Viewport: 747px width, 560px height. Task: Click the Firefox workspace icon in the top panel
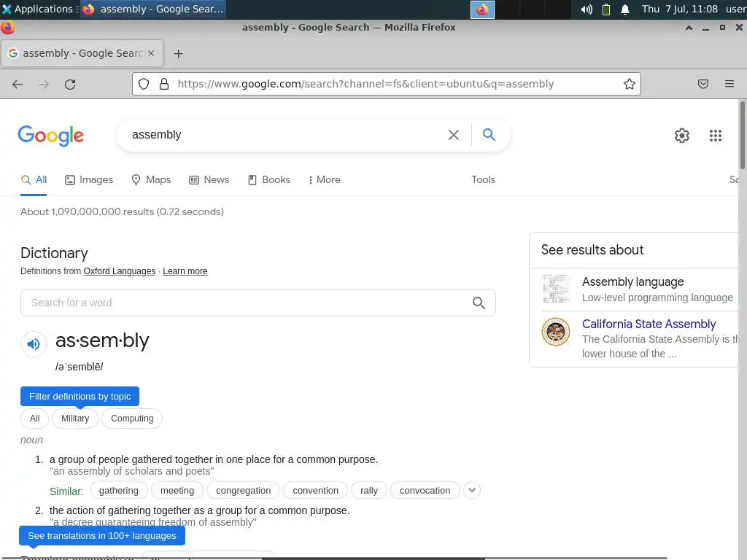point(482,9)
